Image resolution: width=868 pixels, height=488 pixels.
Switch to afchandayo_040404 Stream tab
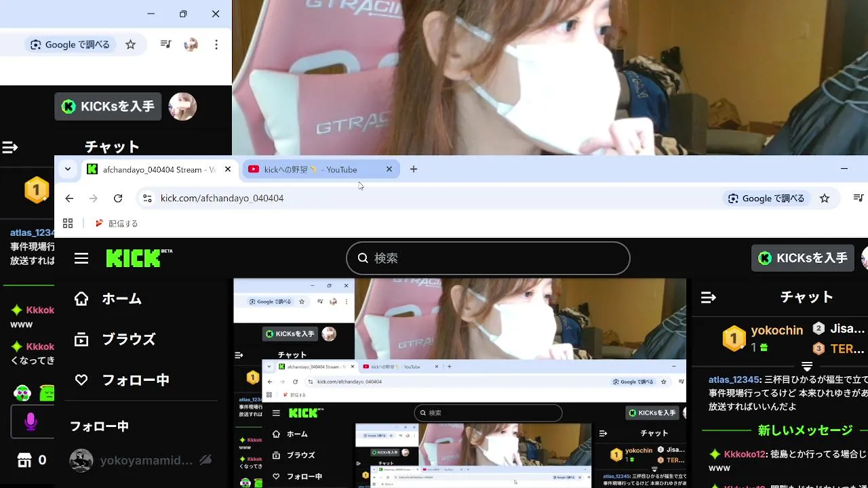pos(159,169)
